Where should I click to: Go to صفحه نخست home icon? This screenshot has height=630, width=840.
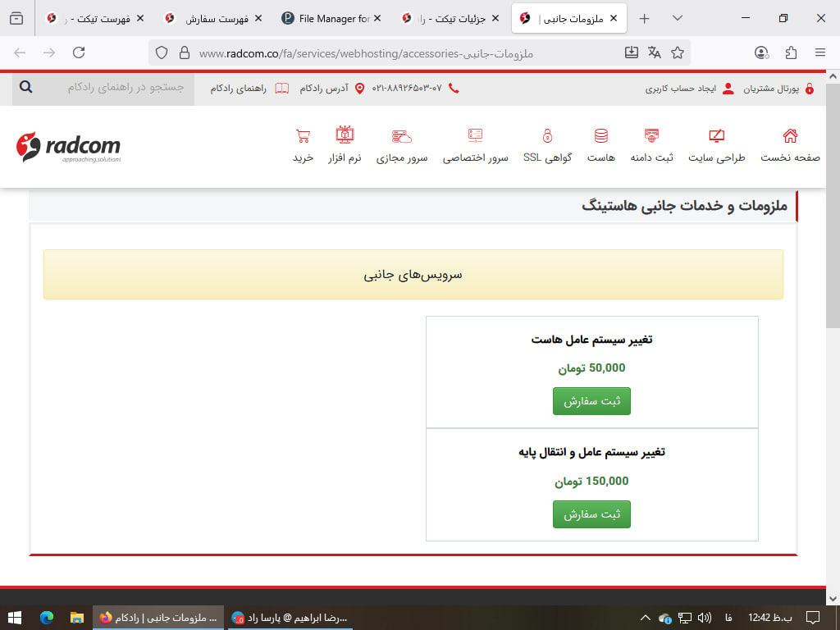coord(790,136)
